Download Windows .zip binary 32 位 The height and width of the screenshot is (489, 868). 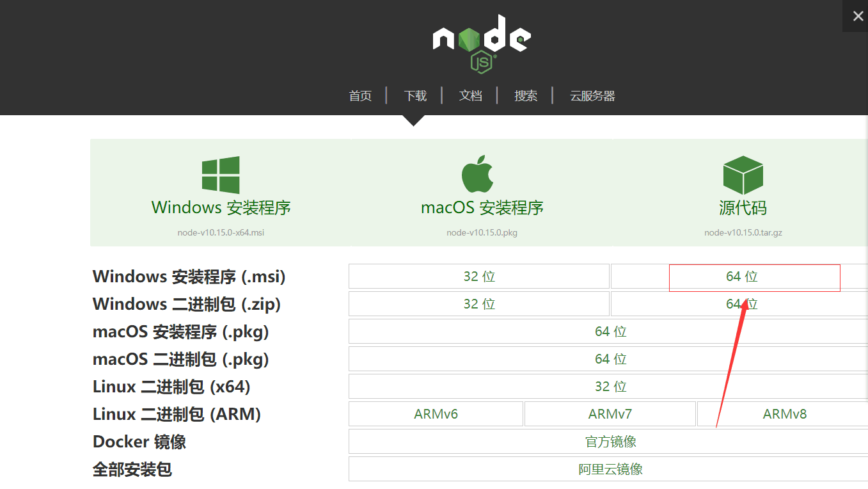(x=479, y=304)
